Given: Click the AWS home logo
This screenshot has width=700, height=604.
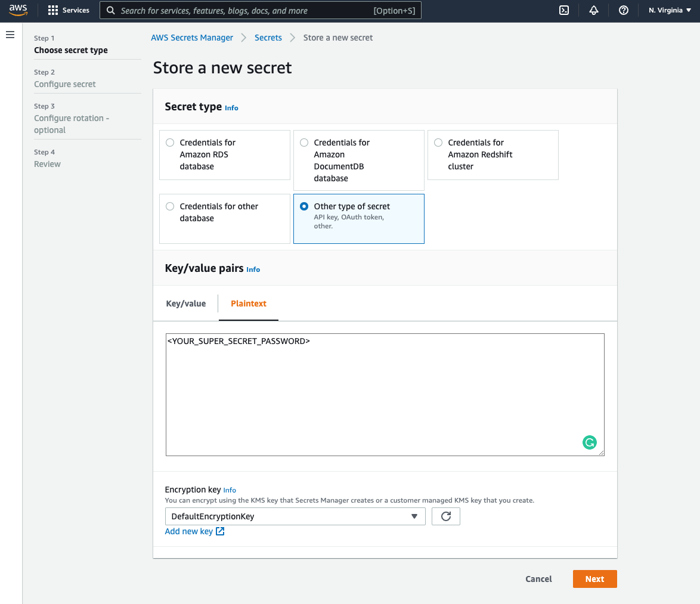Looking at the screenshot, I should pos(18,10).
